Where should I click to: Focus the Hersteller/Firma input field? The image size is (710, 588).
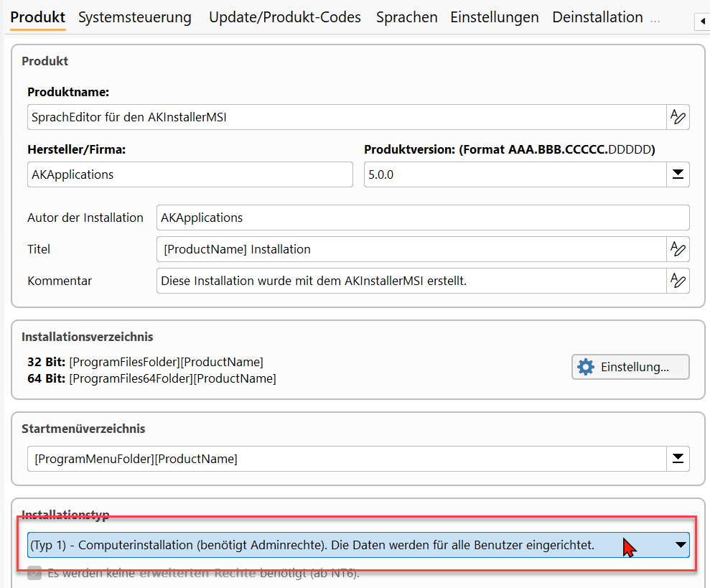pos(190,174)
